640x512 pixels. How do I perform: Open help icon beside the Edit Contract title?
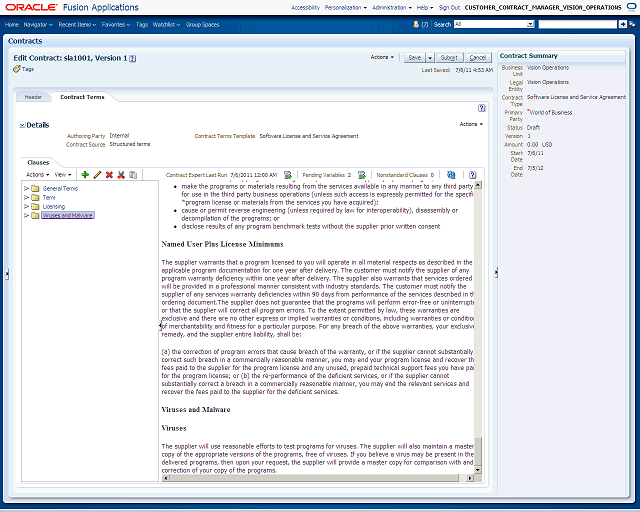pyautogui.click(x=133, y=58)
